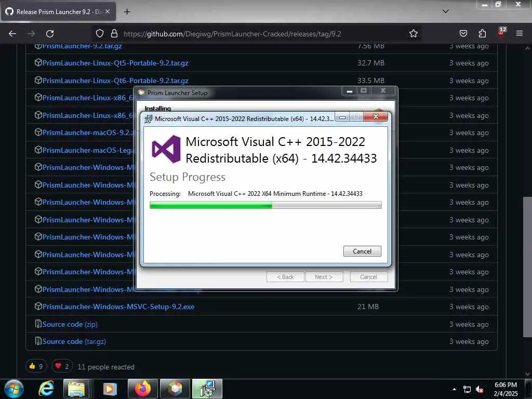Add a thumbs up reaction
This screenshot has height=399, width=532.
pos(36,366)
